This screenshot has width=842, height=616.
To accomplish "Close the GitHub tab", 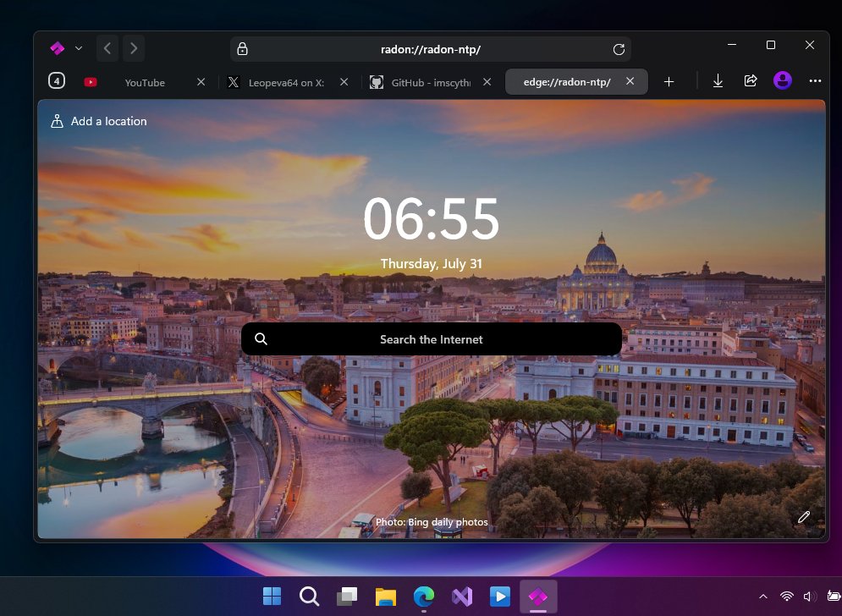I will coord(487,81).
